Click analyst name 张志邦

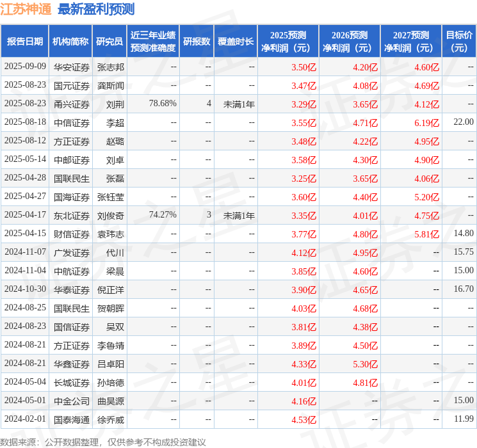coord(110,67)
